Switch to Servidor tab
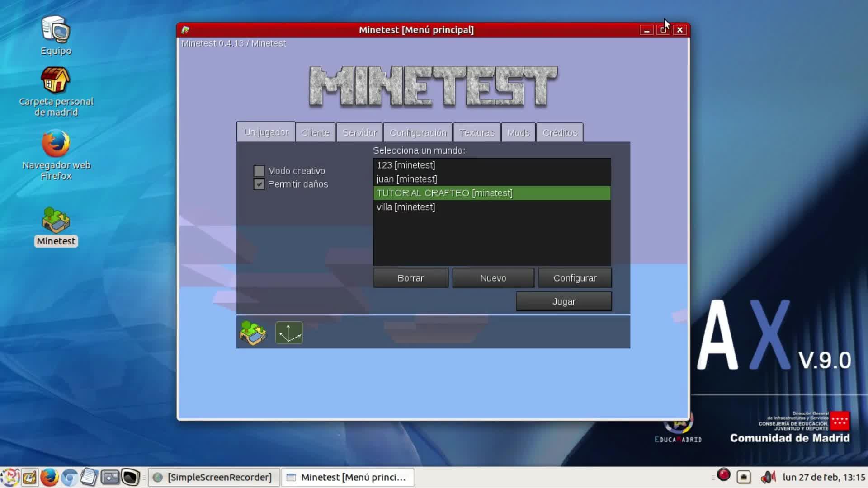Viewport: 868px width, 488px height. click(359, 133)
